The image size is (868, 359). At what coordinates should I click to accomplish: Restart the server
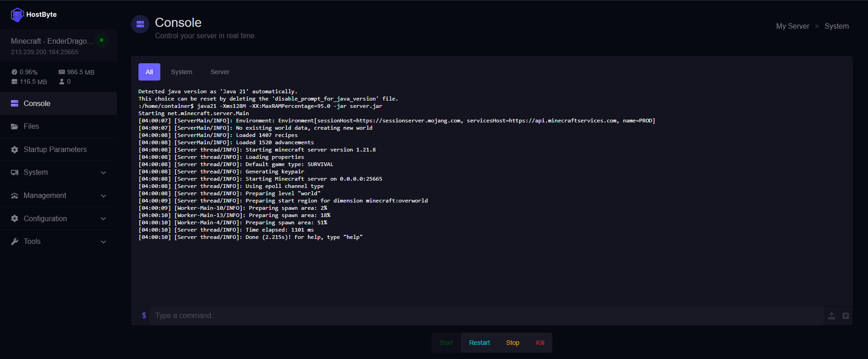(480, 343)
